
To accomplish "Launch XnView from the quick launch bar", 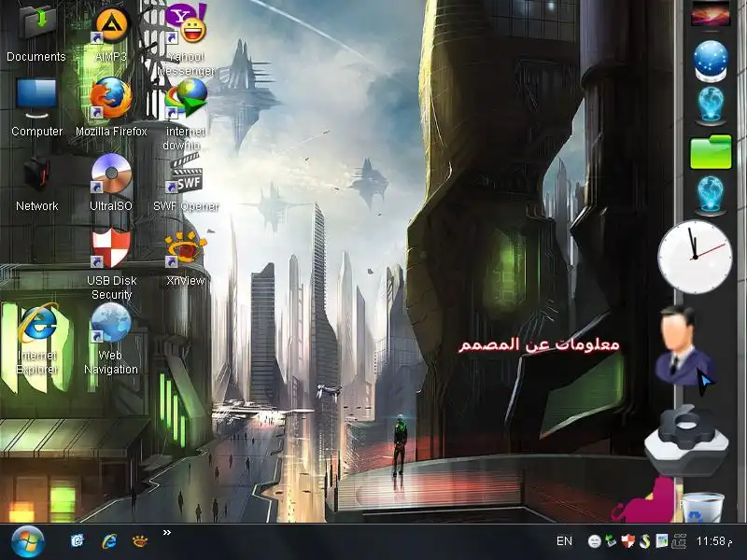I will tap(140, 541).
